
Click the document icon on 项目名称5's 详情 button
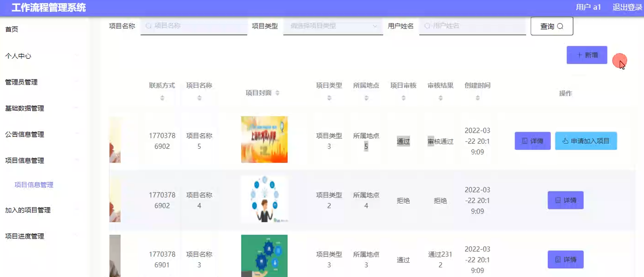pyautogui.click(x=524, y=141)
